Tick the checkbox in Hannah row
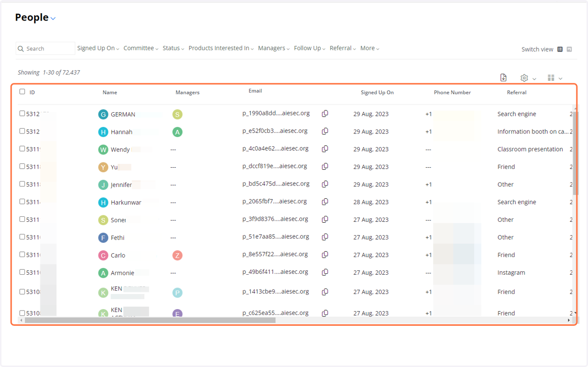Viewport: 588px width, 367px height. 22,131
